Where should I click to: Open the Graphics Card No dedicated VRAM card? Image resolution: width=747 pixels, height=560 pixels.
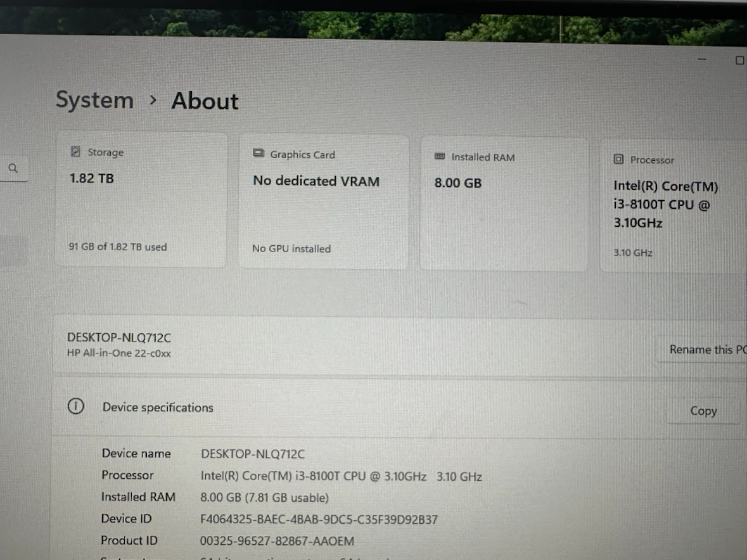324,202
